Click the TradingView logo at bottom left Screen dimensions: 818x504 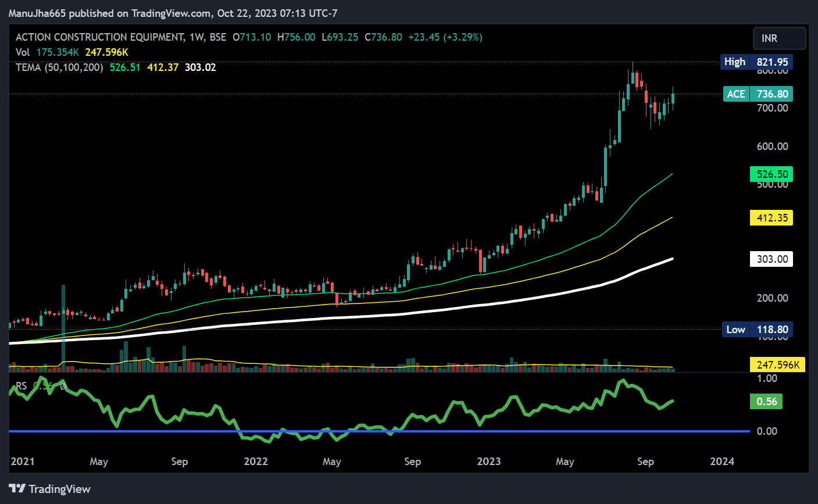pyautogui.click(x=50, y=489)
